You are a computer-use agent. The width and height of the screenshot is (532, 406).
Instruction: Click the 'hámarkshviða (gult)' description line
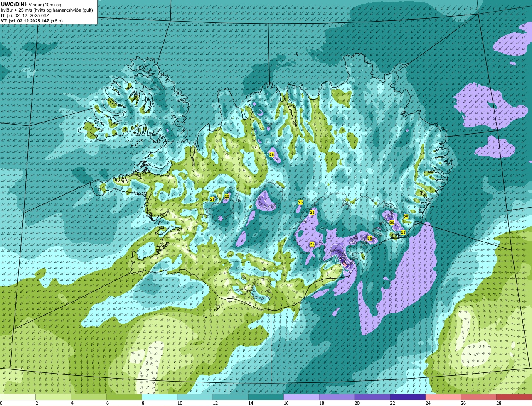click(47, 10)
